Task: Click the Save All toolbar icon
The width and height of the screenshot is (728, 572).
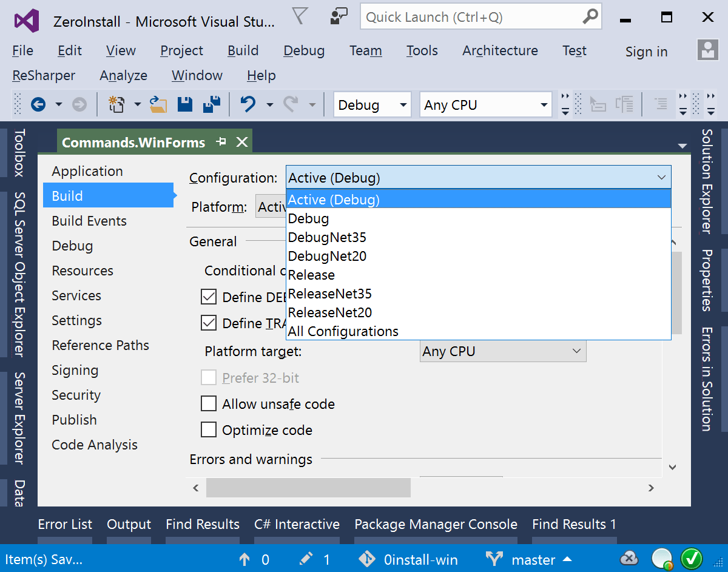Action: 212,105
